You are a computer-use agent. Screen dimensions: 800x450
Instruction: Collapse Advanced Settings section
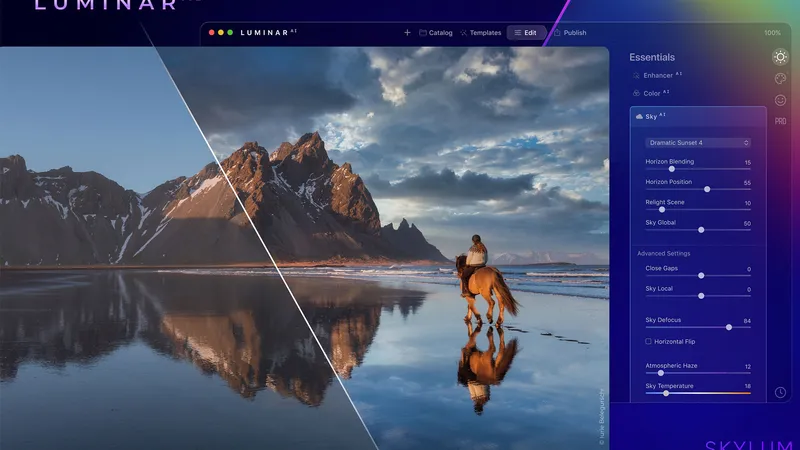coord(663,253)
